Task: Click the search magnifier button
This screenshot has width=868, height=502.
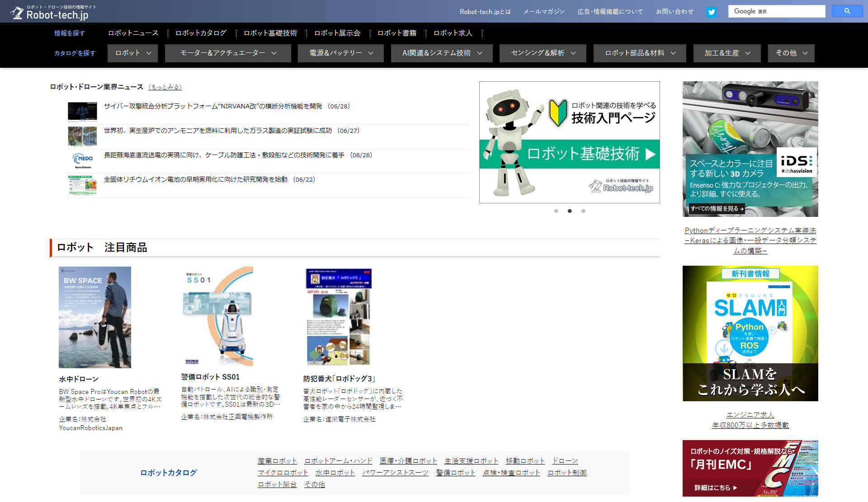Action: (x=847, y=11)
